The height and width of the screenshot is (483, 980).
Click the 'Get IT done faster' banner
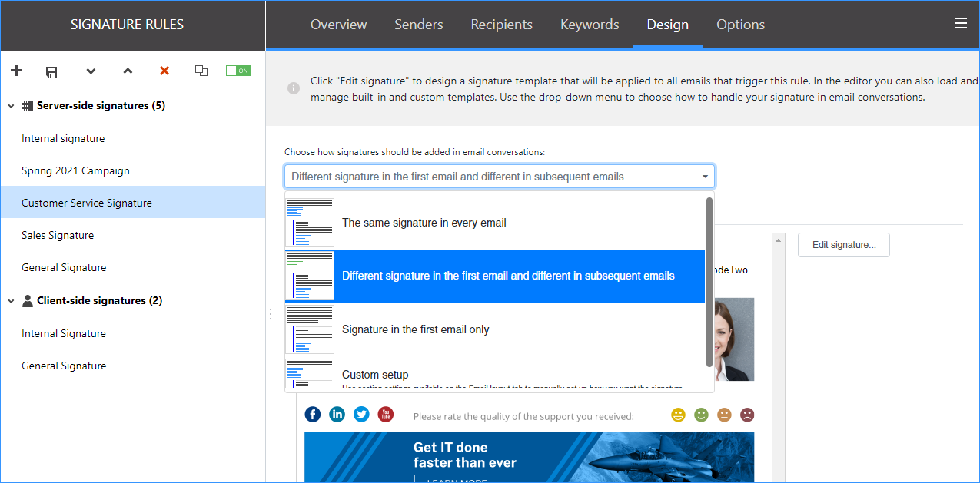[x=530, y=458]
